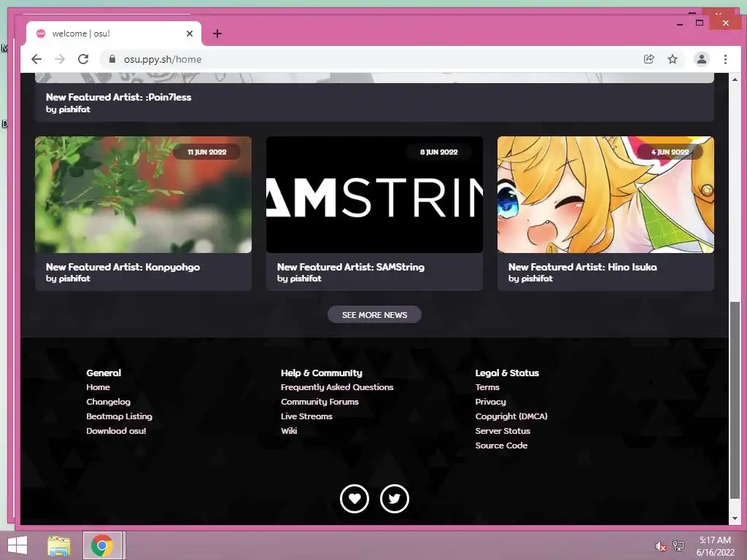Open the SAMString news thumbnail
The height and width of the screenshot is (560, 747).
[374, 195]
